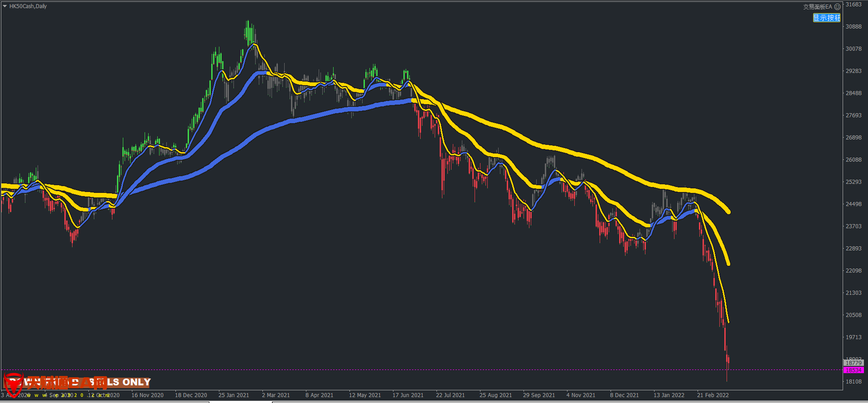Select the magenta 18534 price label
Screen dimensions: 868x403
pyautogui.click(x=853, y=370)
